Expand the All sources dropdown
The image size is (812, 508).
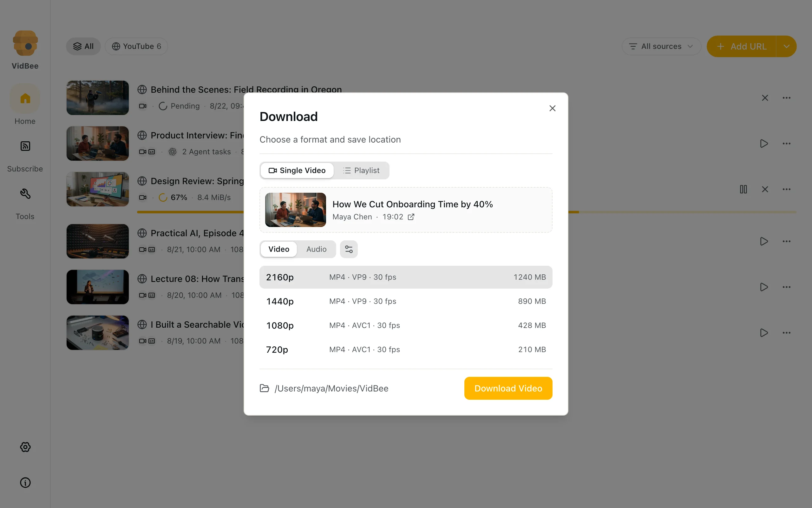click(x=661, y=46)
